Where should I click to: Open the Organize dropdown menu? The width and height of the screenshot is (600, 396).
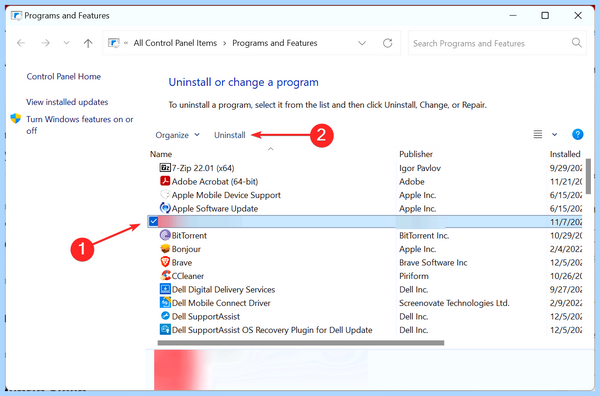point(178,135)
